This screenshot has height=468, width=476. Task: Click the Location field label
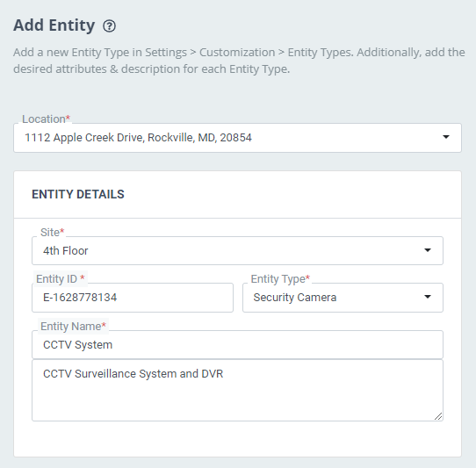click(x=46, y=119)
